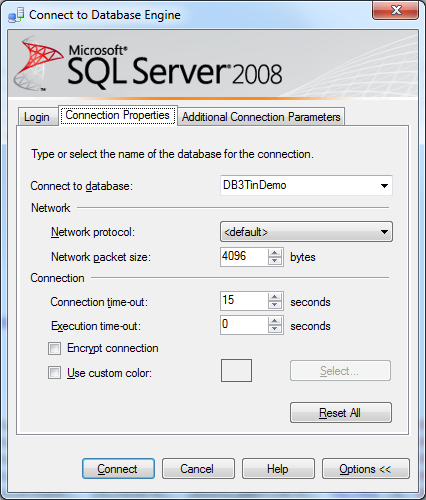Screen dimensions: 426x500
Task: Click the custom color preview swatch
Action: click(x=236, y=370)
